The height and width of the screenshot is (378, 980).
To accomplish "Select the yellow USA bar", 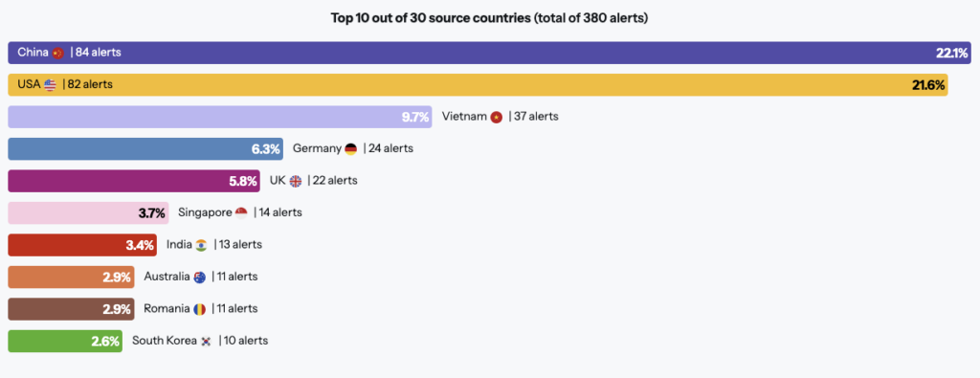I will click(x=479, y=85).
